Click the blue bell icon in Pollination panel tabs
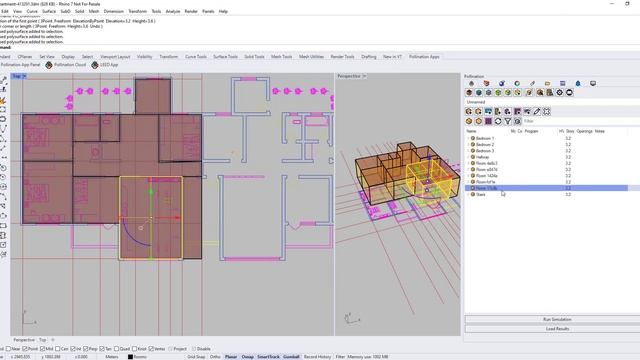The width and height of the screenshot is (640, 360). pos(578,83)
